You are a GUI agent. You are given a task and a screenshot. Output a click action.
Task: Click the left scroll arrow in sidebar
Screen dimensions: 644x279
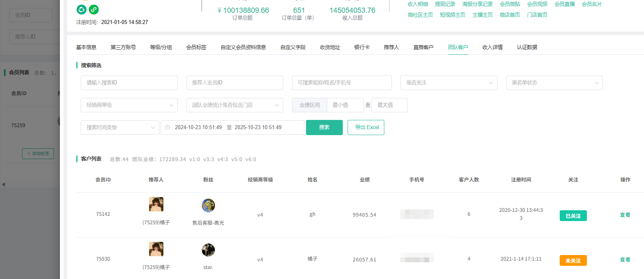click(x=4, y=184)
